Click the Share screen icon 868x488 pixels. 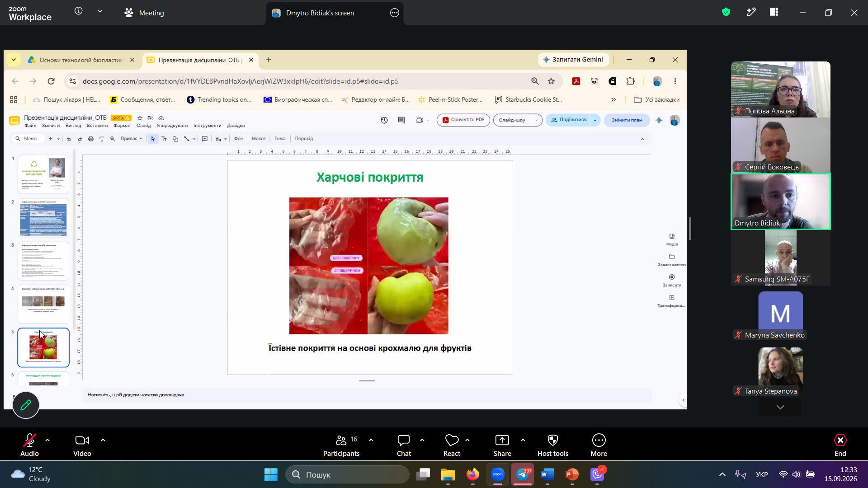click(x=502, y=441)
